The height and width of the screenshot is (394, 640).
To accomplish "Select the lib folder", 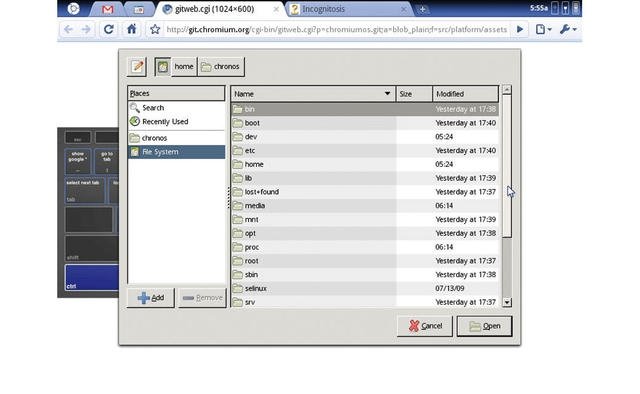I will (365, 178).
